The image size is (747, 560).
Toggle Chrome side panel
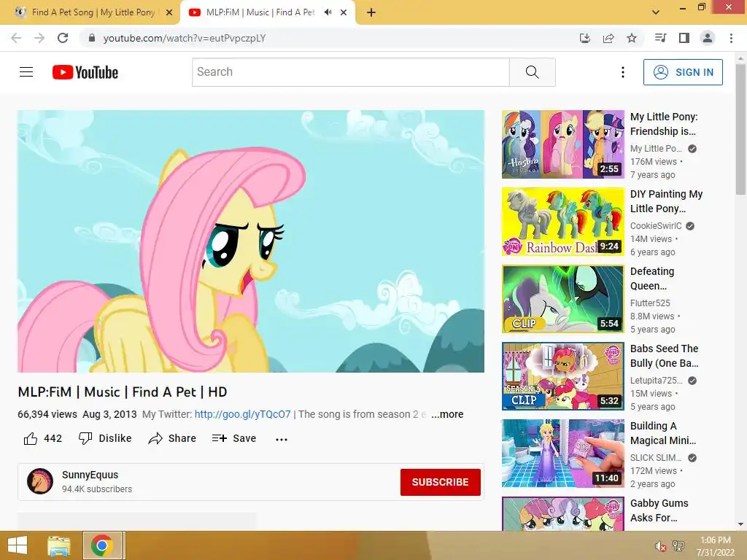coord(684,38)
